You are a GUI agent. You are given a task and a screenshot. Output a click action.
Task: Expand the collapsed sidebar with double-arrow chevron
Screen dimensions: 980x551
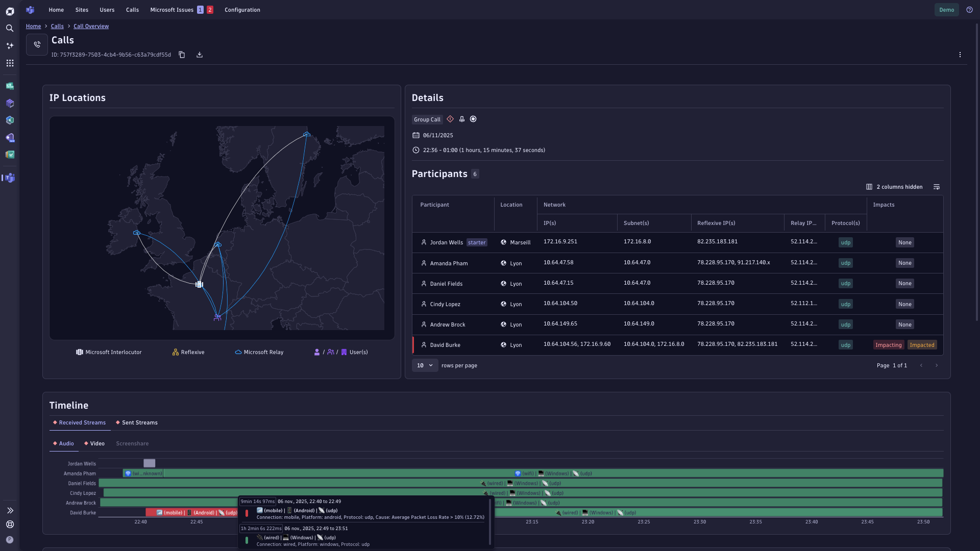point(10,510)
